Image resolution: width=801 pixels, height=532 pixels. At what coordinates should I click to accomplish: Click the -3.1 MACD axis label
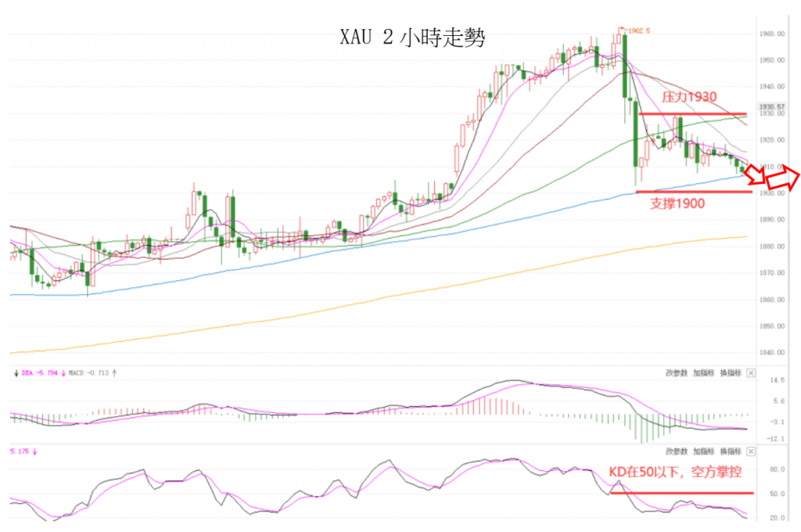coord(778,422)
